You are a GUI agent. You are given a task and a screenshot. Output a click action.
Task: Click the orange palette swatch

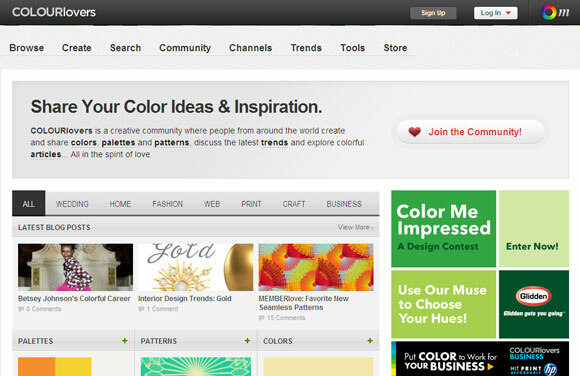pyautogui.click(x=37, y=367)
